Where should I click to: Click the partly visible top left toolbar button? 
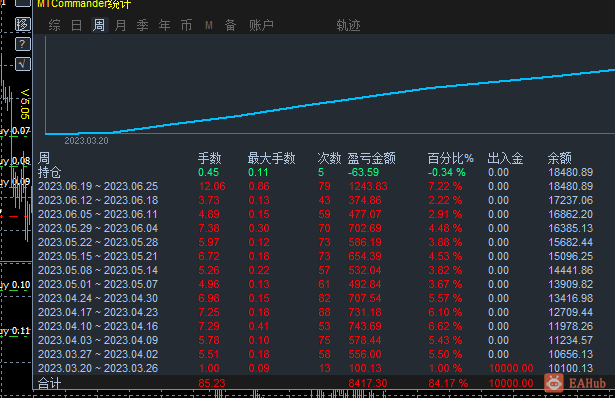(23, 3)
